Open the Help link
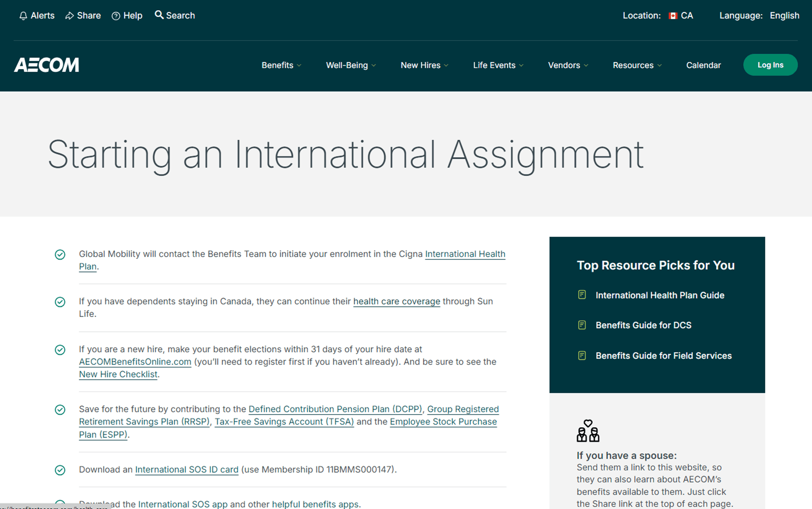Viewport: 812px width, 509px height. [133, 16]
